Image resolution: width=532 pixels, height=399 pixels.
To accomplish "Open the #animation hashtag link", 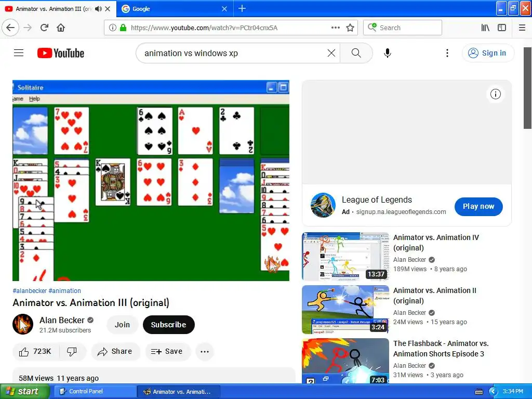I will pos(65,291).
